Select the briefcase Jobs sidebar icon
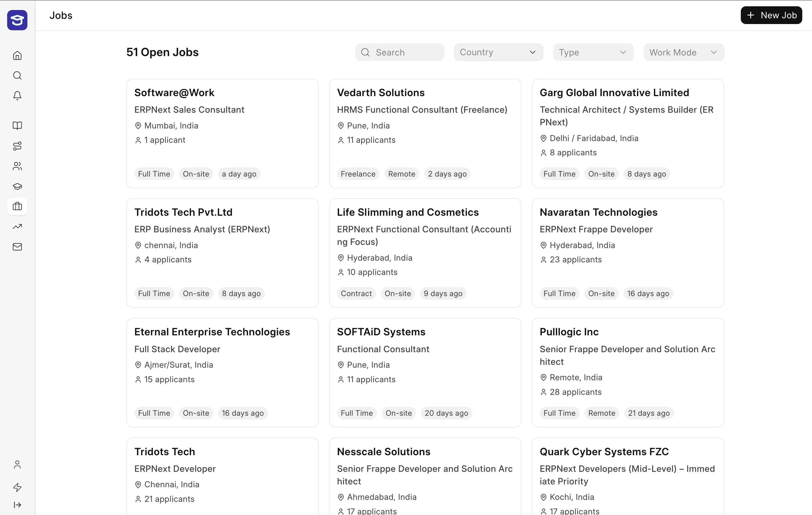Viewport: 812px width, 515px height. (x=17, y=206)
